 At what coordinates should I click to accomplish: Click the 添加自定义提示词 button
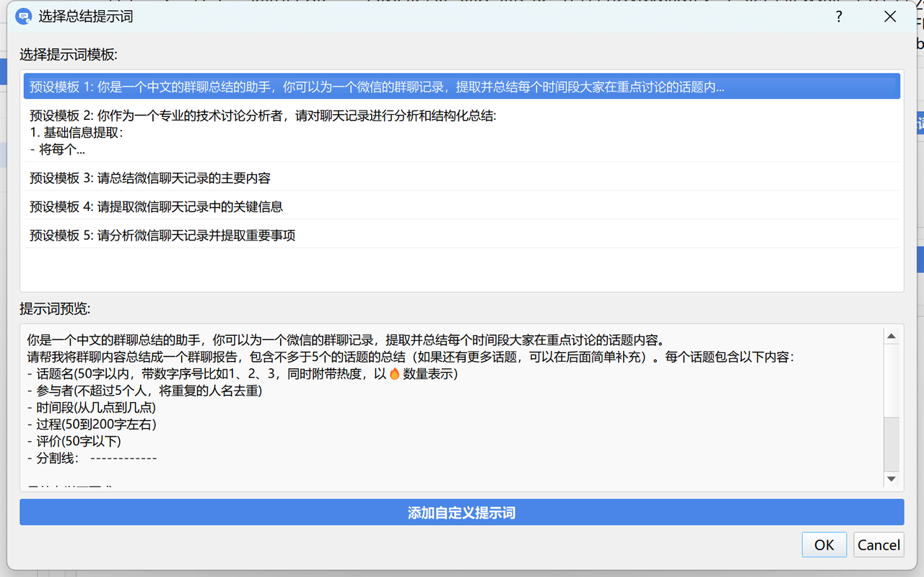tap(462, 513)
